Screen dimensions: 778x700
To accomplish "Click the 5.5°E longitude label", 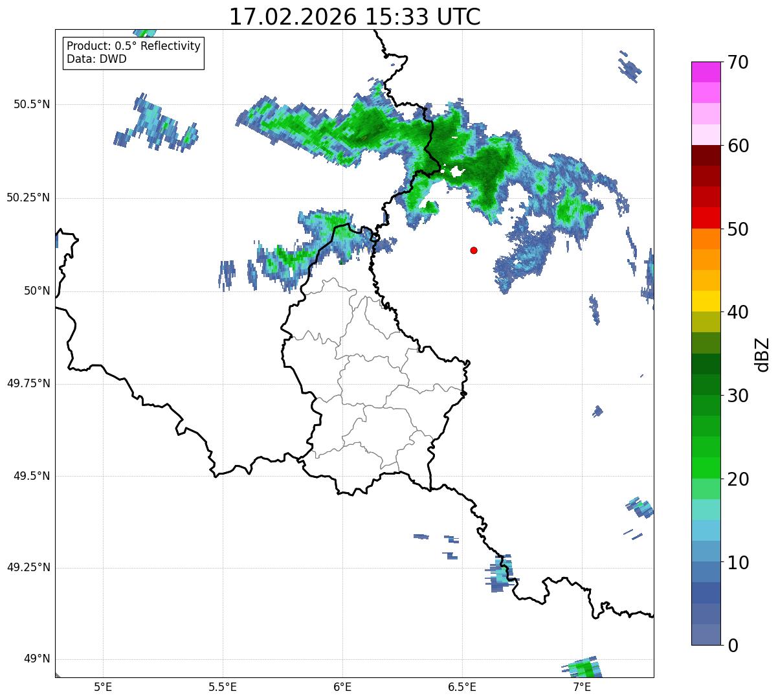I will 223,686.
